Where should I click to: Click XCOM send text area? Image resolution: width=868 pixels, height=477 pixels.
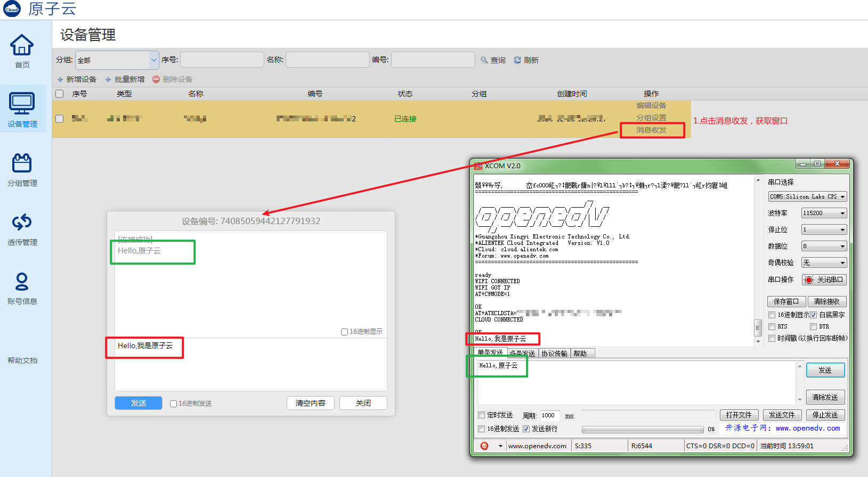click(637, 383)
